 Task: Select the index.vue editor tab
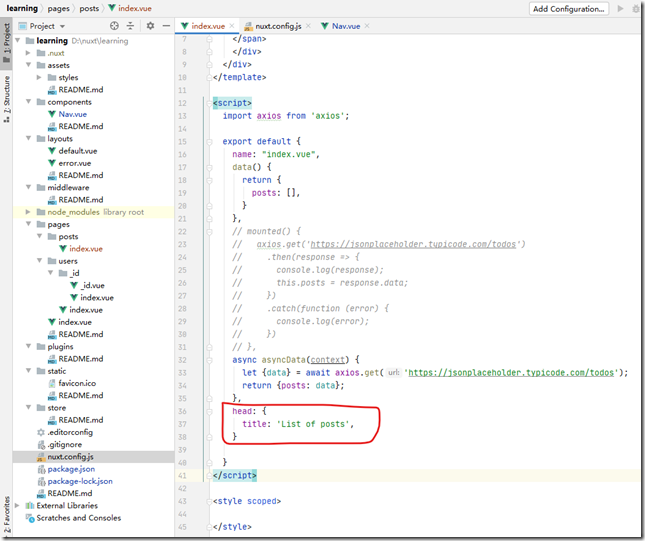click(x=208, y=26)
